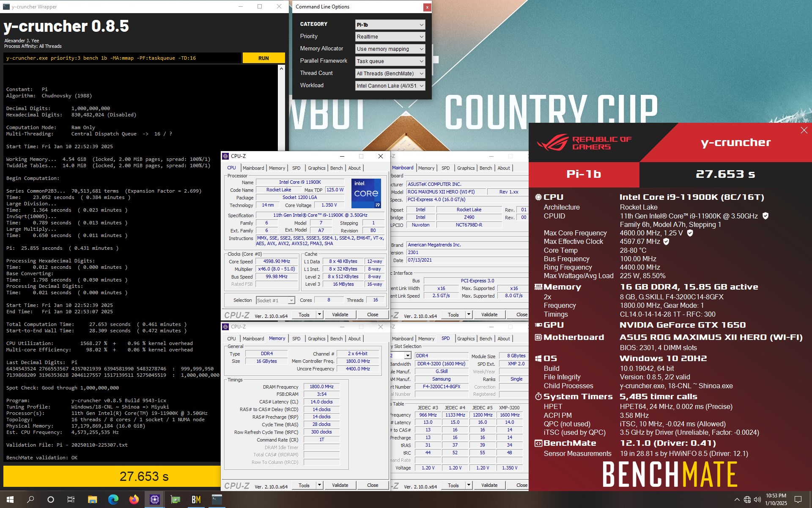
Task: Open the About tab in top-left CPU-Z window
Action: coord(354,168)
